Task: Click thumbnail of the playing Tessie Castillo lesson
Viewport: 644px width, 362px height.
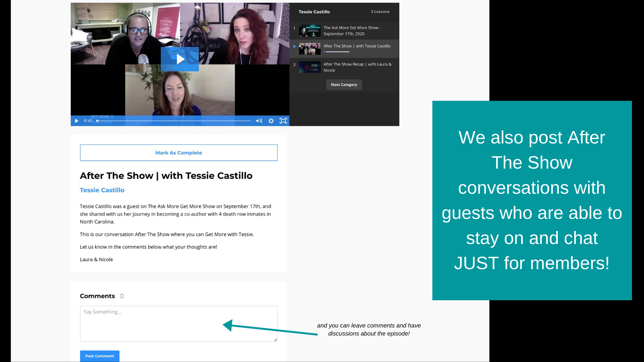Action: click(x=310, y=49)
